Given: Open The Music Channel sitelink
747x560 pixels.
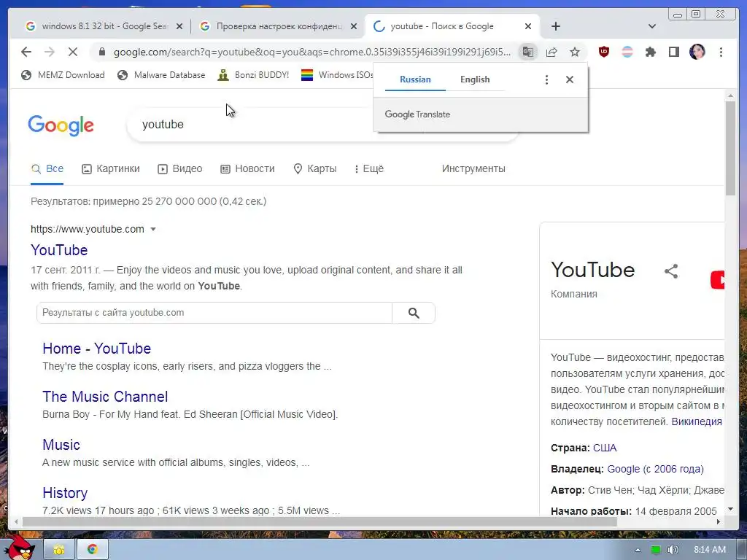Looking at the screenshot, I should tap(105, 397).
